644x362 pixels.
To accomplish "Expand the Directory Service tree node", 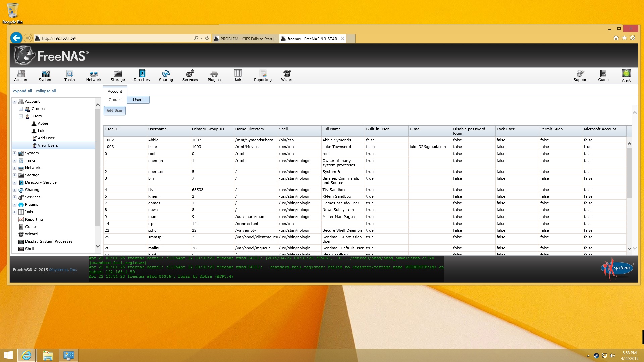I will [x=15, y=182].
